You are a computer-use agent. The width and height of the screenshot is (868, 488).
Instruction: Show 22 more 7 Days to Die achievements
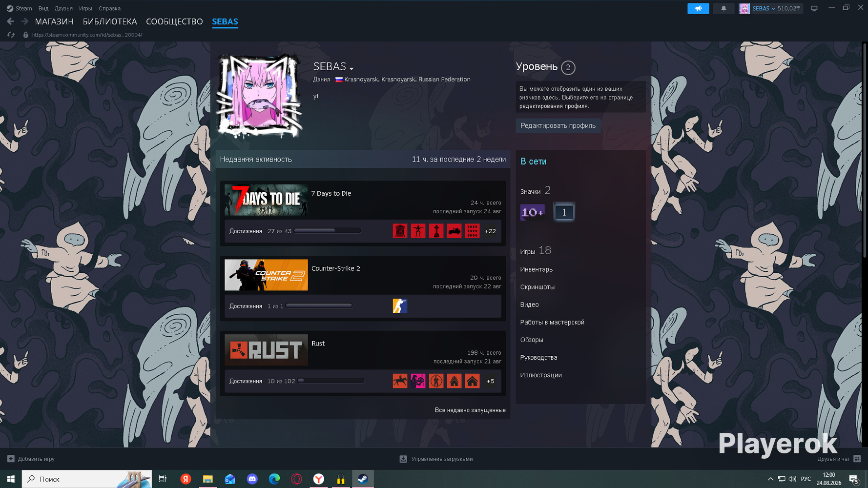click(x=490, y=231)
